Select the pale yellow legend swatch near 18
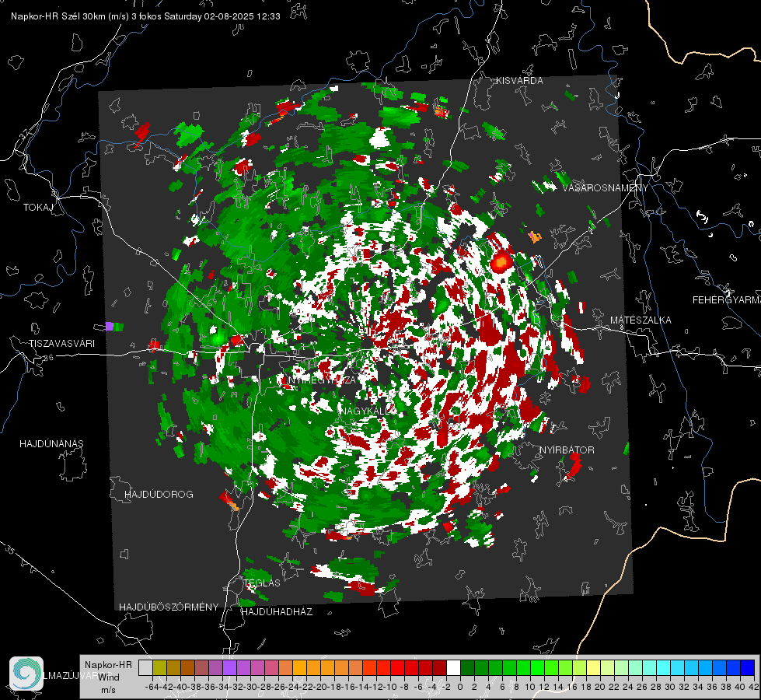 pos(594,668)
